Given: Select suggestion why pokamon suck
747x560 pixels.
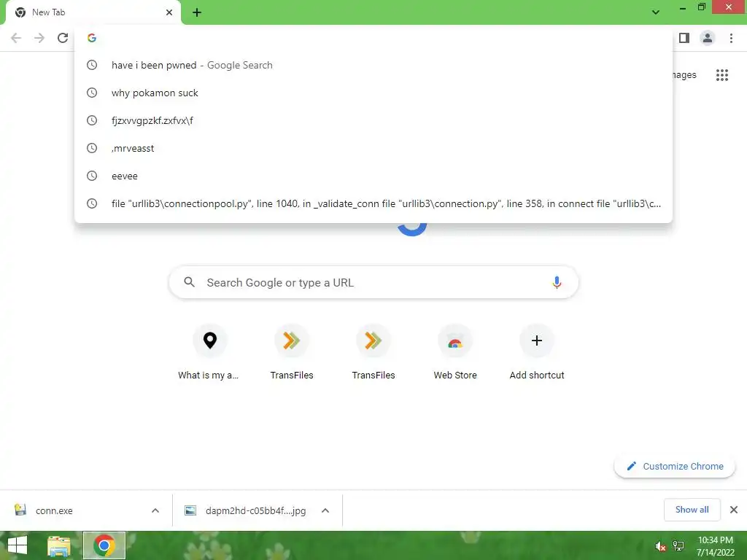Looking at the screenshot, I should (373, 93).
